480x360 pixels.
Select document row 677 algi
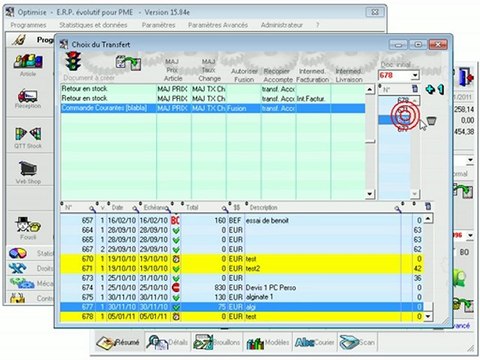(x=242, y=307)
